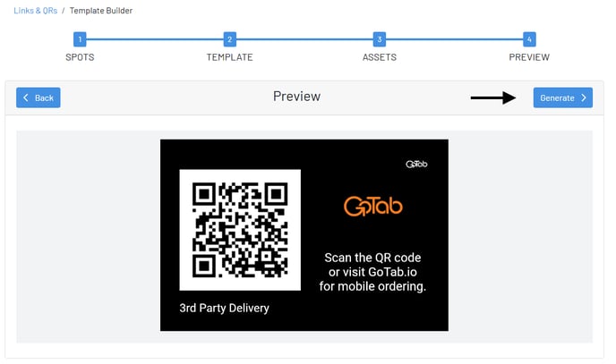
Task: Click the Preview panel heading
Action: [296, 97]
